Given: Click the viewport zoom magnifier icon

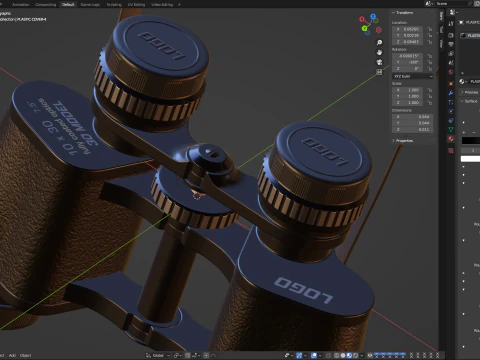Looking at the screenshot, I should click(x=379, y=42).
